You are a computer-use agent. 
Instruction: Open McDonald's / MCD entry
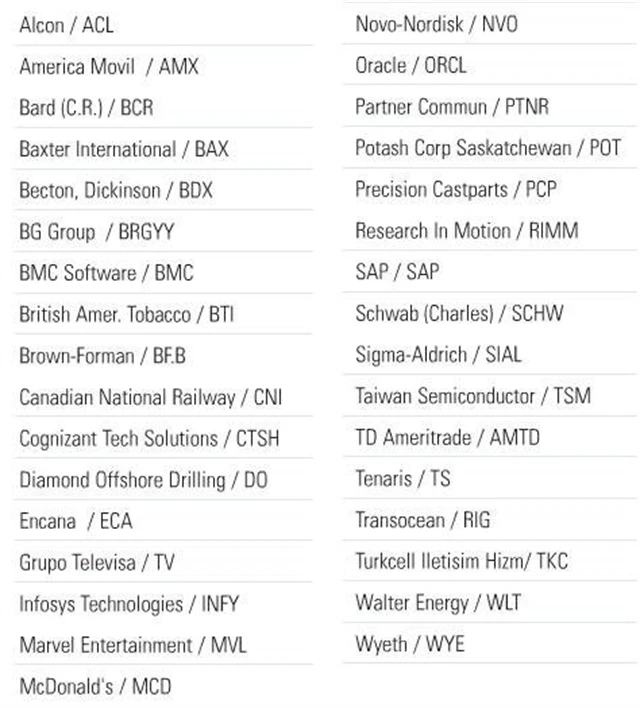(x=95, y=686)
